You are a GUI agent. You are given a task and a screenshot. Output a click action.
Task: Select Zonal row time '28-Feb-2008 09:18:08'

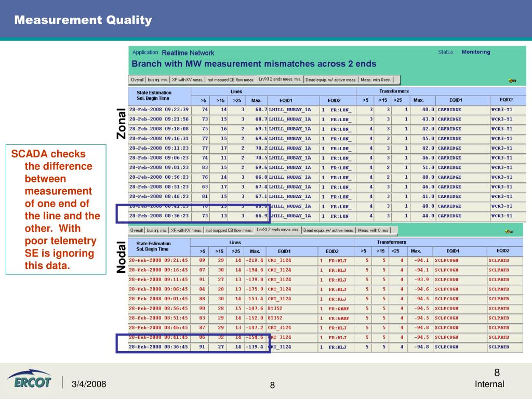click(159, 129)
